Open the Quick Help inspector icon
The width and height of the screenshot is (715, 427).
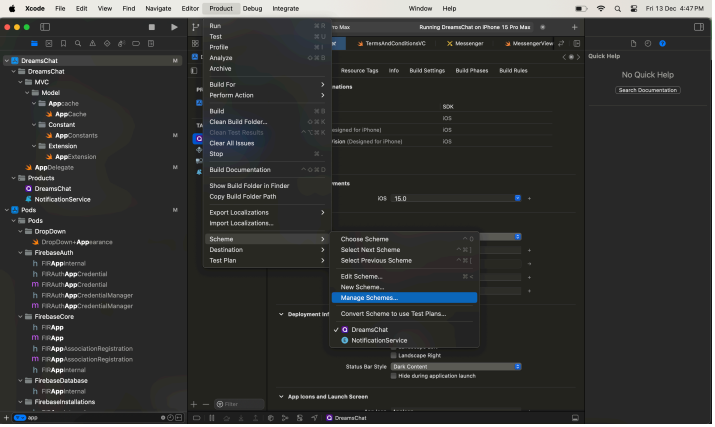[x=663, y=43]
